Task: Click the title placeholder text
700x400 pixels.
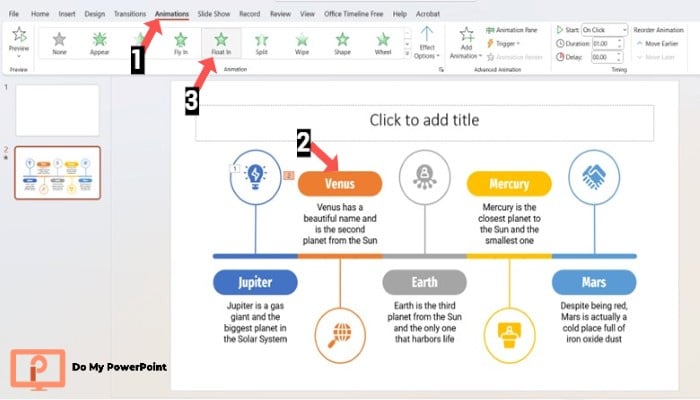Action: pos(424,120)
